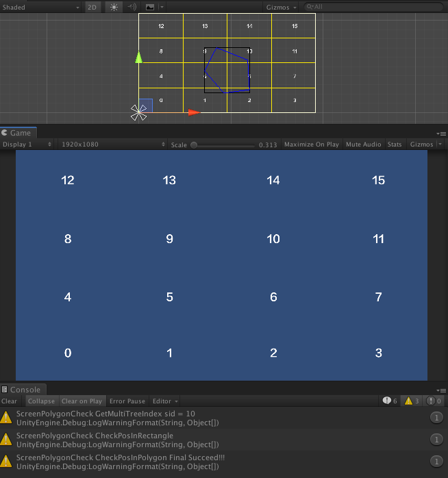Grab the red X-axis arrow gizmo
This screenshot has height=478, width=448.
pyautogui.click(x=195, y=112)
